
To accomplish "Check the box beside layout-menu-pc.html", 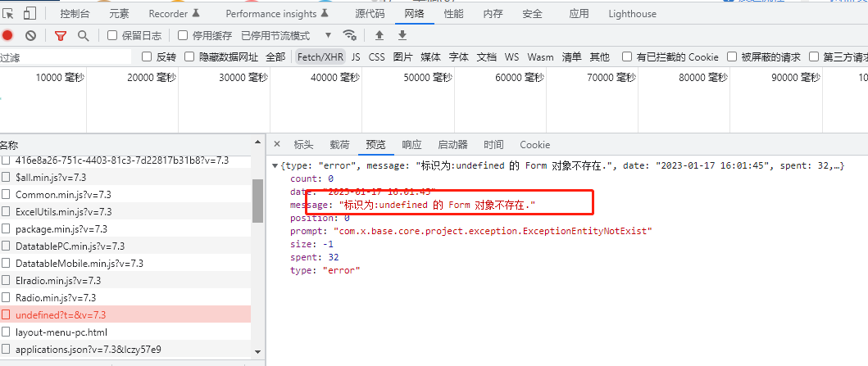I will point(6,332).
